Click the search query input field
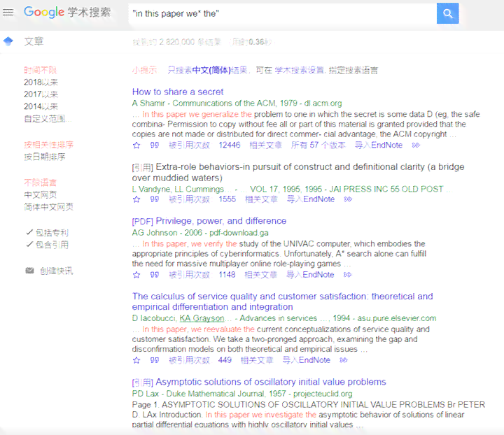 (x=282, y=13)
